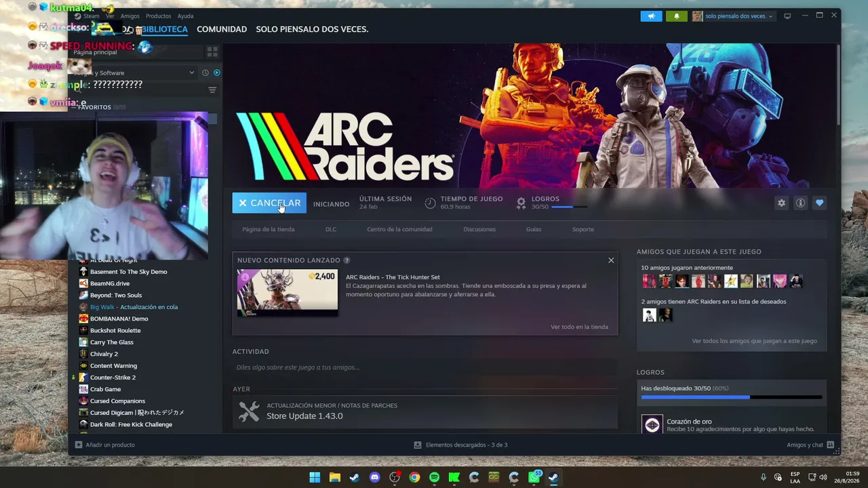Click 'Ver todos los amigos que juegan' link
Screen dimensions: 868x488
[754, 341]
